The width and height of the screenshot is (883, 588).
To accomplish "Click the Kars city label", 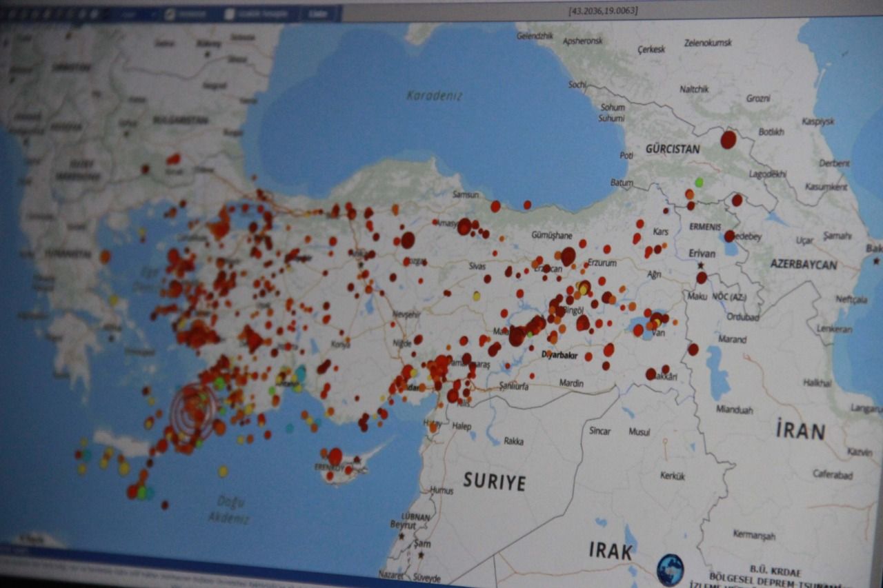I will pos(661,231).
